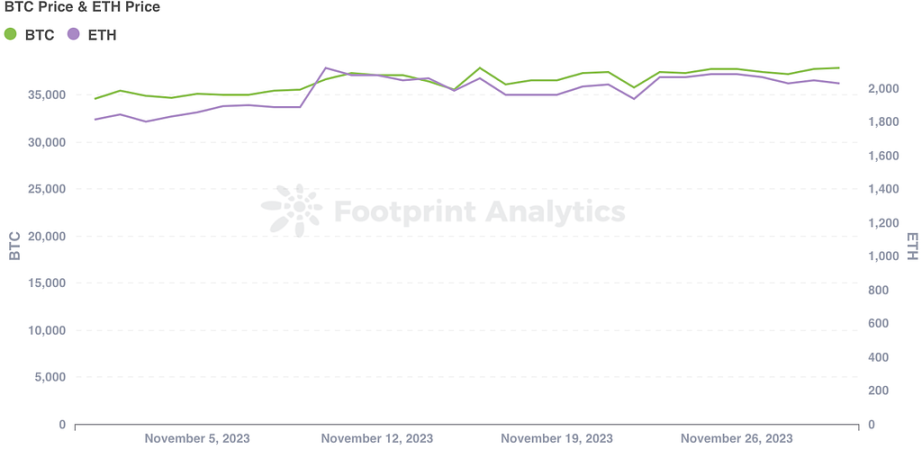The image size is (922, 449).
Task: Select the November 26, 2023 axis label
Action: point(737,438)
